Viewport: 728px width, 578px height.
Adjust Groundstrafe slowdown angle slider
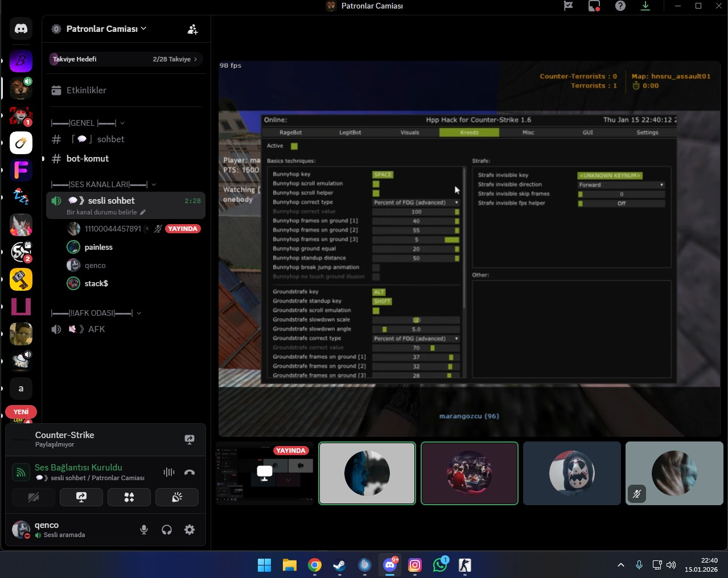click(x=416, y=329)
